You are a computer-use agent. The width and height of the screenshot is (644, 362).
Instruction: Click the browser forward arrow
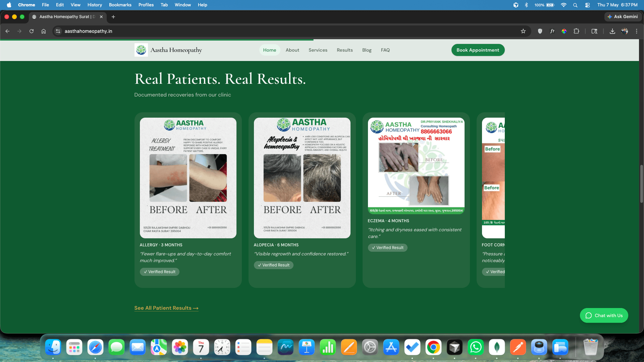(19, 31)
